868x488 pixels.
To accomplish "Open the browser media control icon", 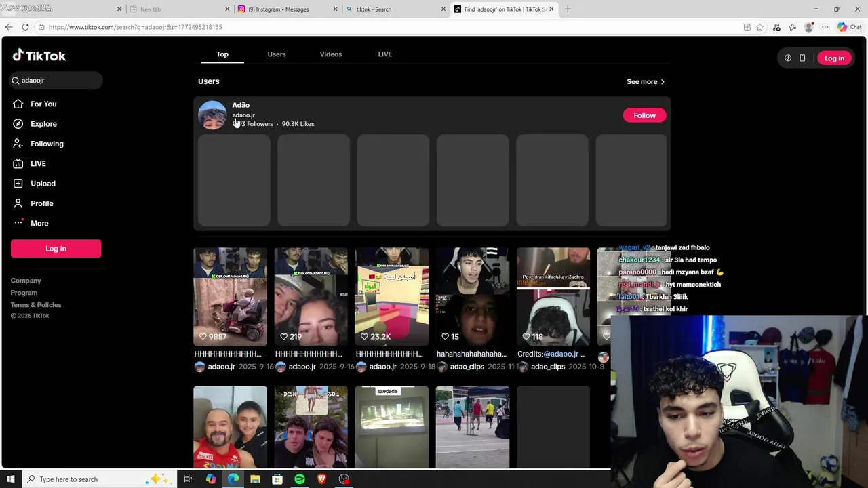I will [x=776, y=27].
